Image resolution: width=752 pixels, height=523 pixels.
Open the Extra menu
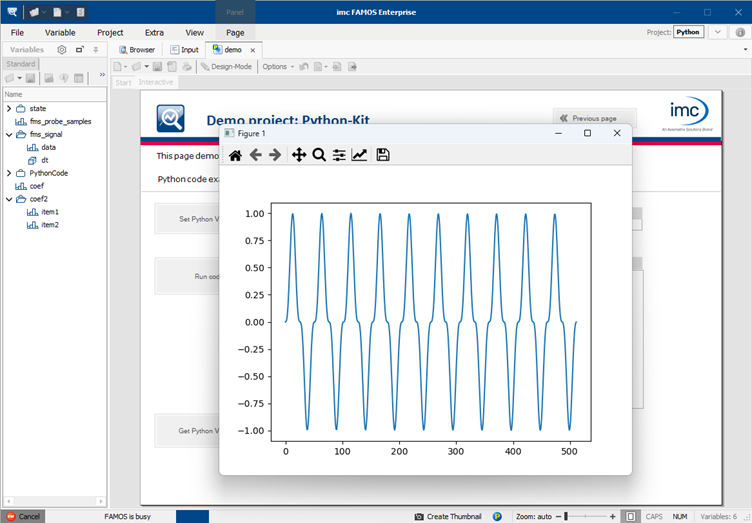click(x=154, y=33)
